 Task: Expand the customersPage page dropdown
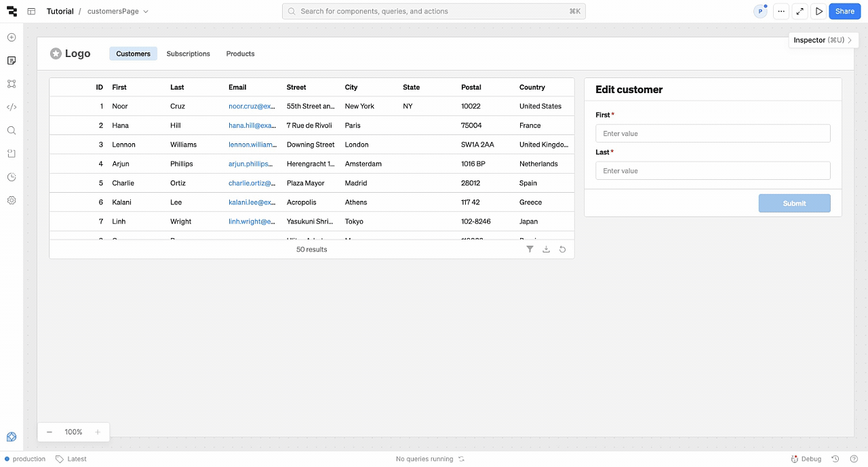tap(146, 12)
